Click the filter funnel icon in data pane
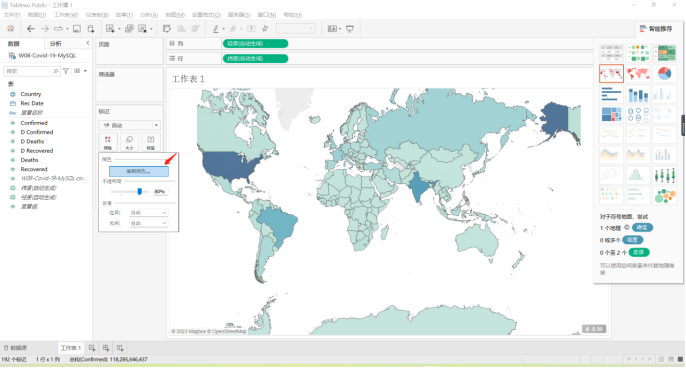Screen dimensions: 686x368 66,71
